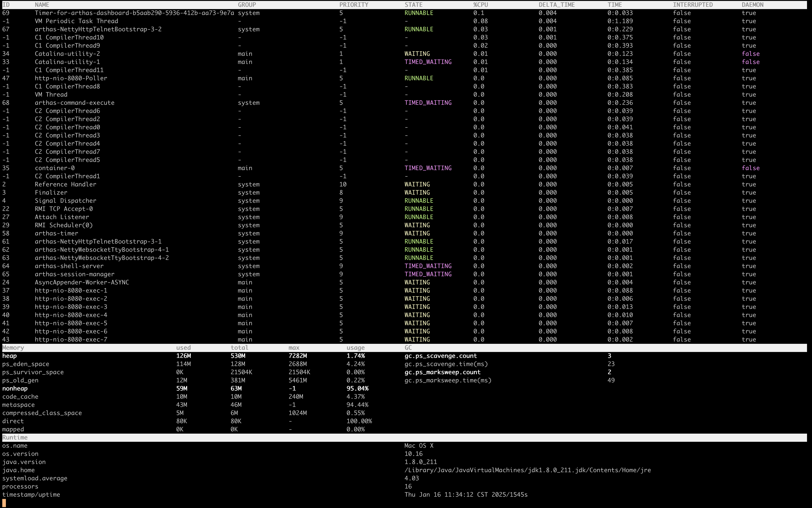Select nonheap usage value 95.04%
This screenshot has width=812, height=508.
(357, 388)
